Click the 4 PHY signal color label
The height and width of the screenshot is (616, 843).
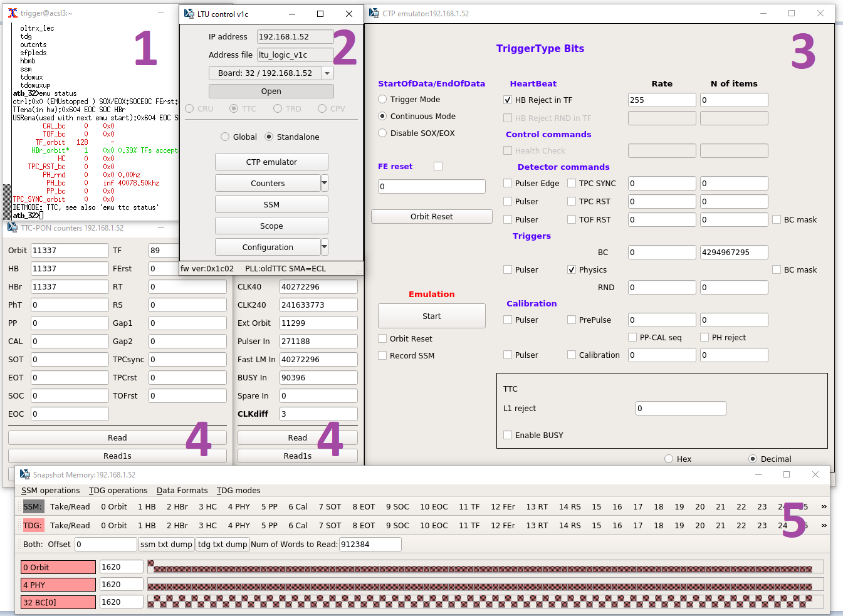58,585
